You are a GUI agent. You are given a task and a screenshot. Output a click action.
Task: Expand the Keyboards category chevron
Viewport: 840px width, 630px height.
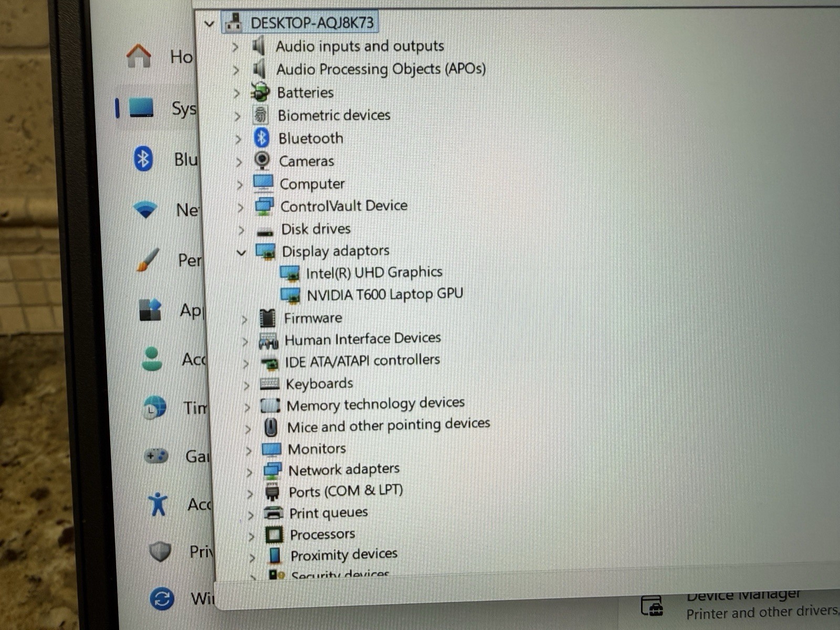(247, 385)
